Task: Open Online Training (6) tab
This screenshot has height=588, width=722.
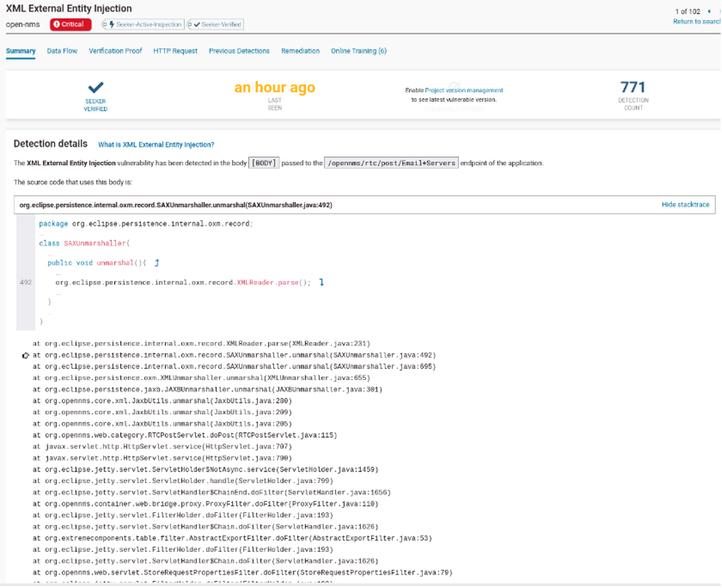Action: pos(359,51)
